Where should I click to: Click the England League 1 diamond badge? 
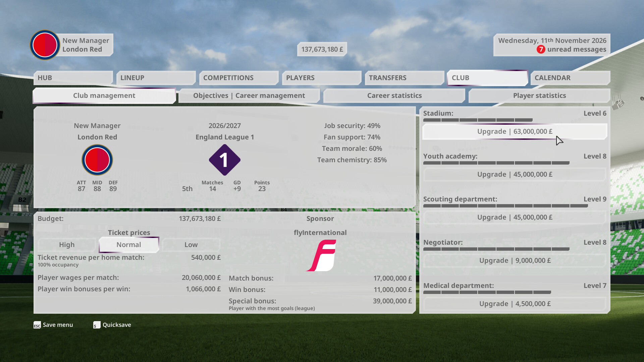click(225, 160)
